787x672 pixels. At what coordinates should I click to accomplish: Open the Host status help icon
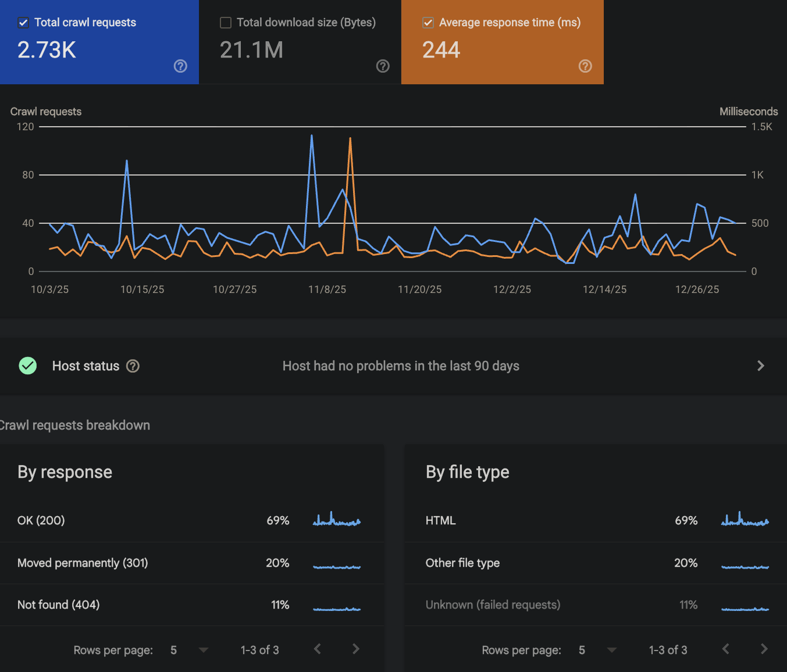click(133, 366)
